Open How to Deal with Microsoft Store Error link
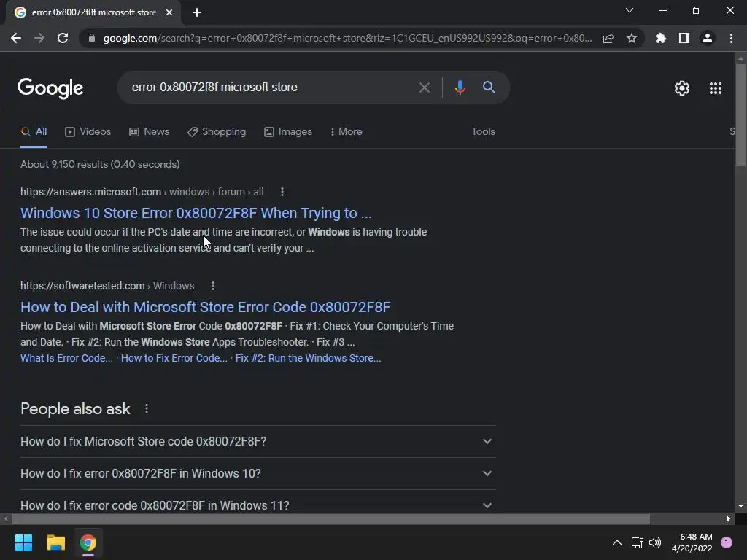This screenshot has width=747, height=560. point(205,307)
